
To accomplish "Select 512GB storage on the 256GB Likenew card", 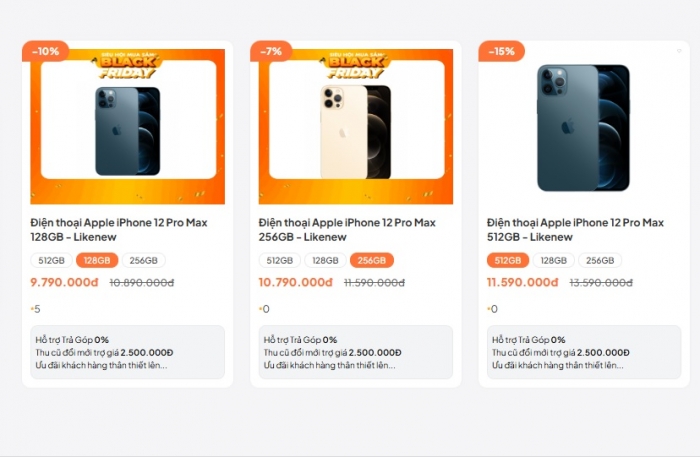I will (279, 261).
